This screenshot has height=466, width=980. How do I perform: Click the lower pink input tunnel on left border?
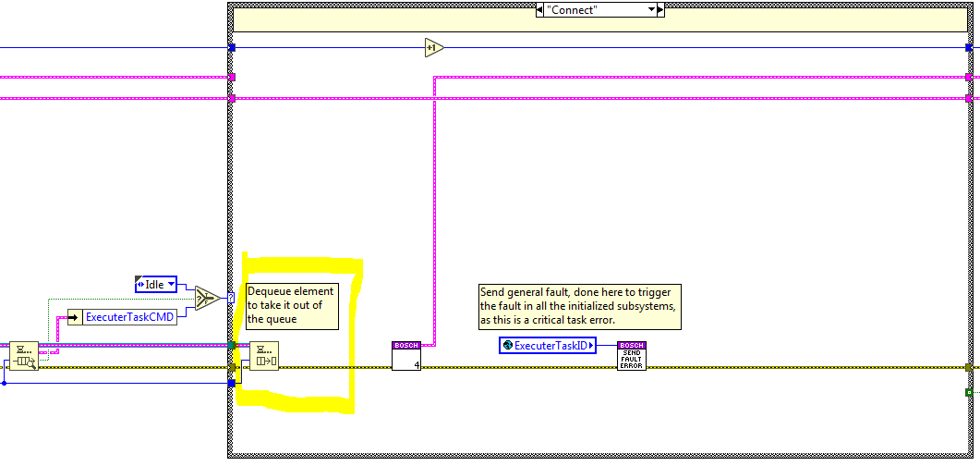tap(231, 98)
